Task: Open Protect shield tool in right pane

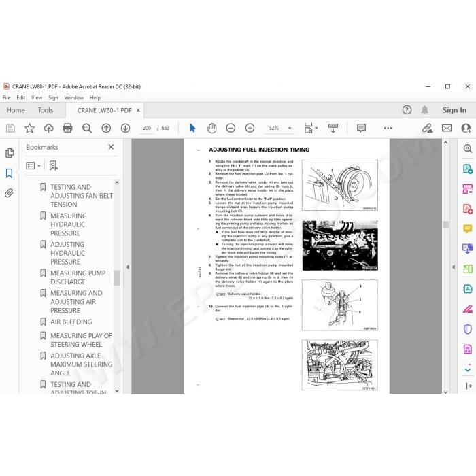Action: pos(468,328)
